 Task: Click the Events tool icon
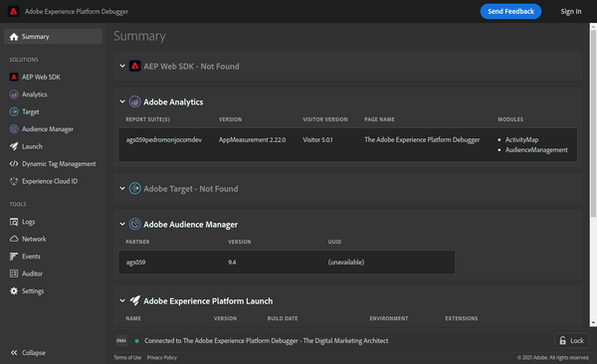14,257
